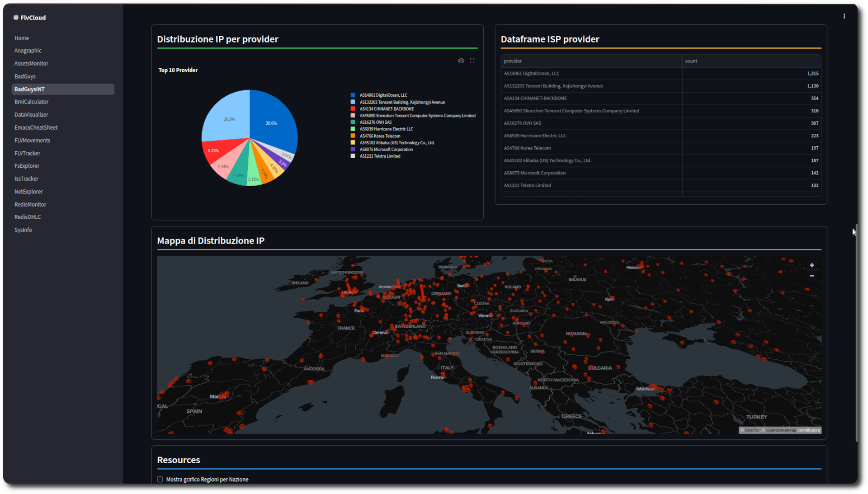Viewport: 868px width, 494px height.
Task: Open IssTracker page
Action: coord(63,179)
